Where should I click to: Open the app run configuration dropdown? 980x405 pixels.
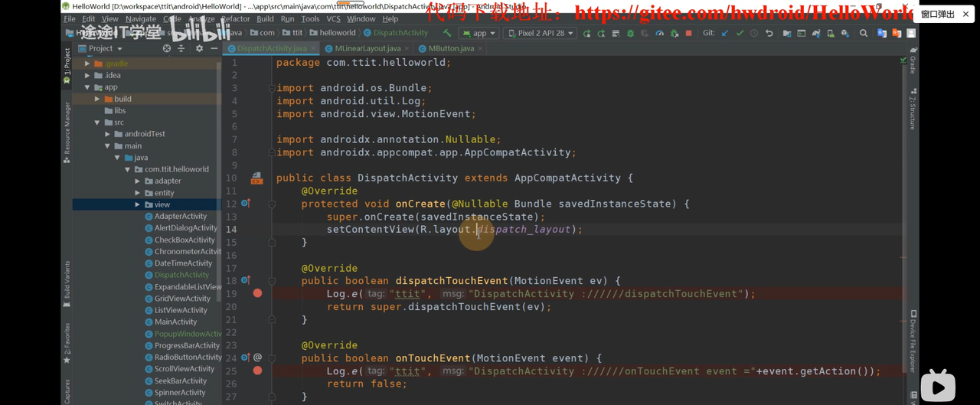pos(479,33)
